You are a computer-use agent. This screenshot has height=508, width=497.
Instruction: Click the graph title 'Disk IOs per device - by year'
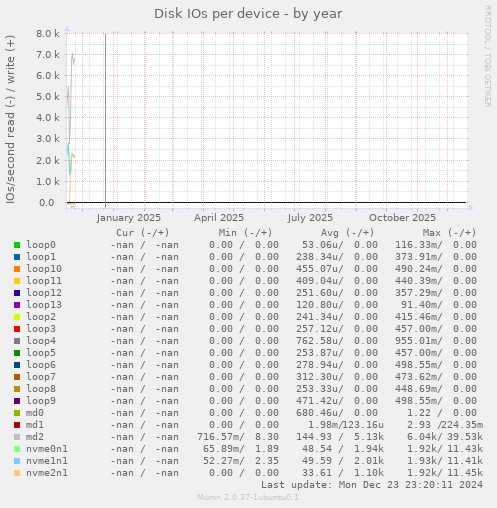(248, 14)
